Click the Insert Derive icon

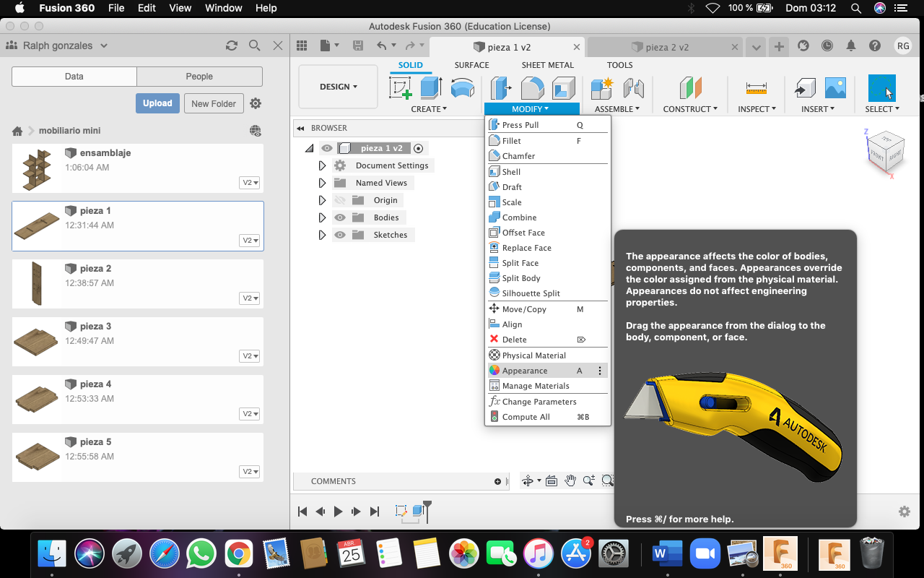click(805, 88)
